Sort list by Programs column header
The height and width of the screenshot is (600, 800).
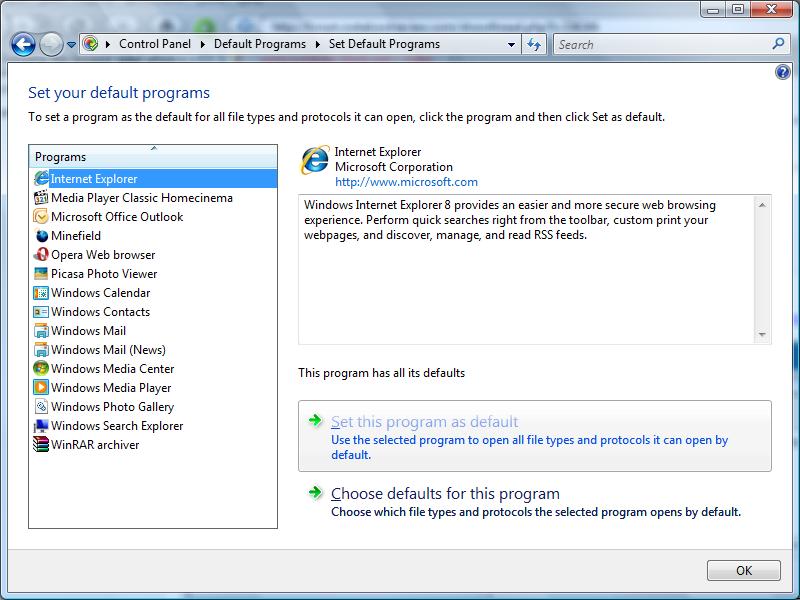(x=153, y=157)
